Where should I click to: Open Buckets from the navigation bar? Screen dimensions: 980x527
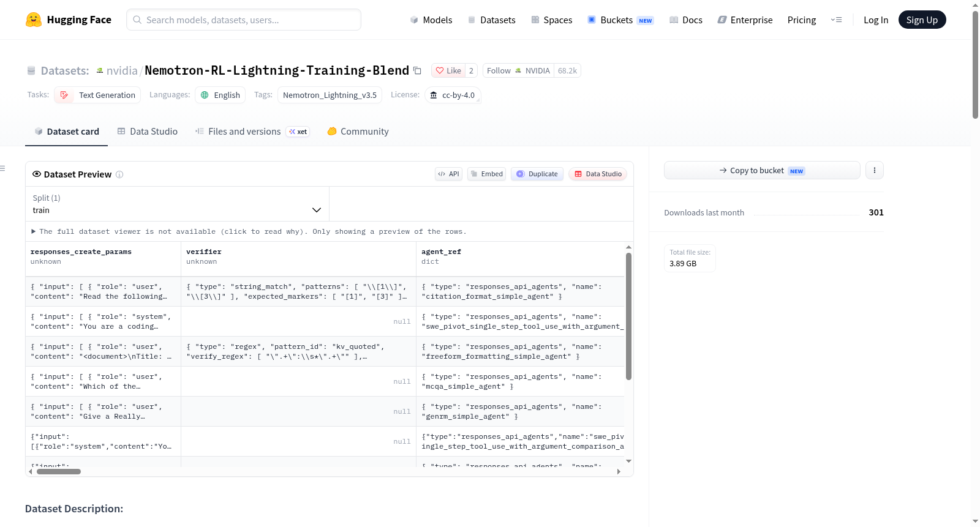(620, 20)
